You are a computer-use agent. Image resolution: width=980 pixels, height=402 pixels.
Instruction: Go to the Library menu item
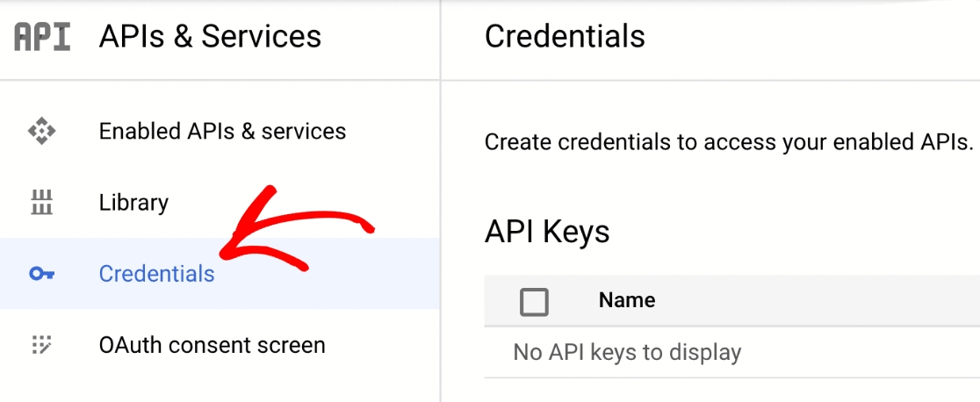(x=133, y=203)
